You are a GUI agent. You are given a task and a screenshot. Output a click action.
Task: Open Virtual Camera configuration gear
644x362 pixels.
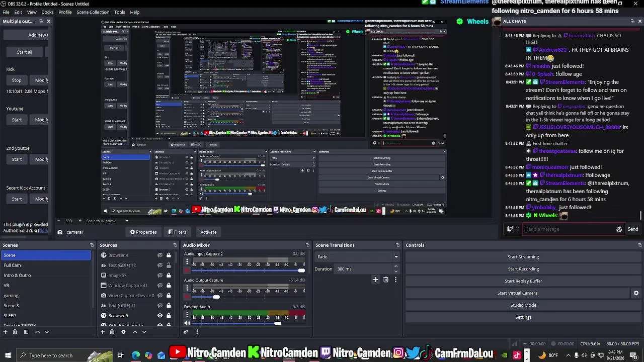(636, 293)
